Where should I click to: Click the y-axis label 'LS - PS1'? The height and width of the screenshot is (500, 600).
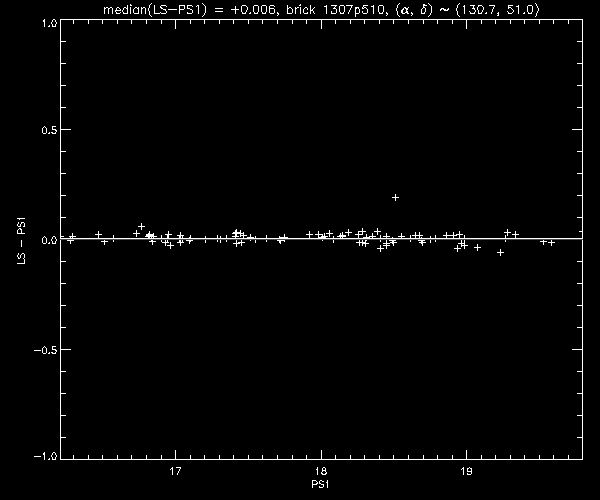(22, 241)
